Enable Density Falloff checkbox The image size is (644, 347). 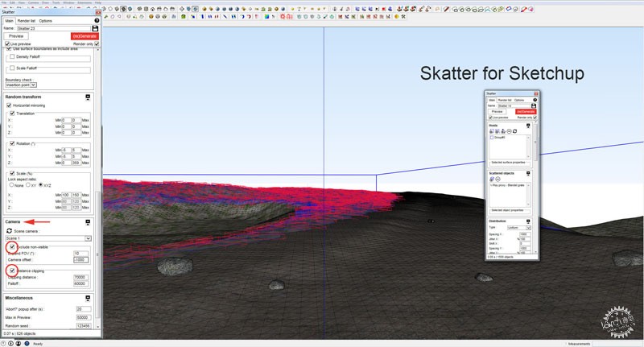coord(12,56)
